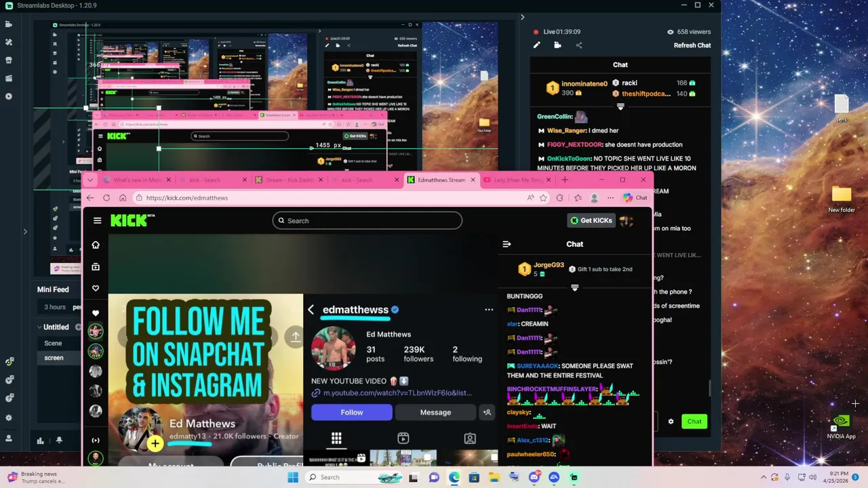Expand the Streamlabs chat leaderboard chevron
Viewport: 868px width, 488px height.
620,107
